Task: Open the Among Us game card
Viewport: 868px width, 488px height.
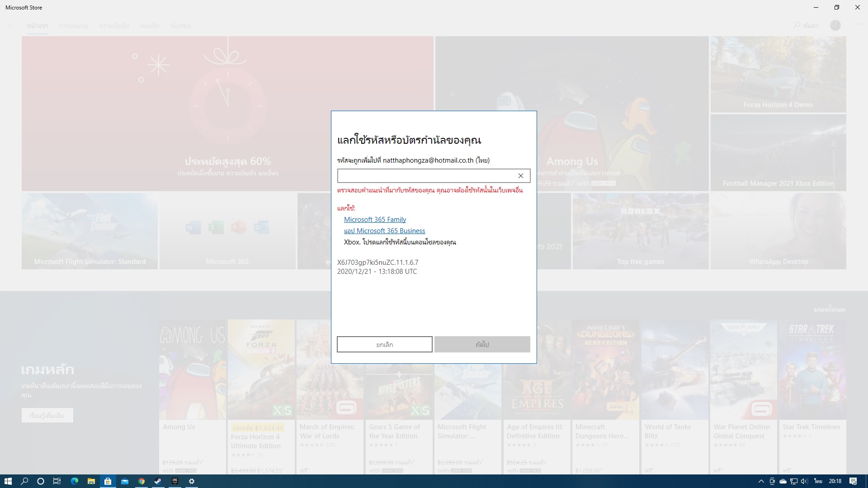Action: click(x=192, y=397)
